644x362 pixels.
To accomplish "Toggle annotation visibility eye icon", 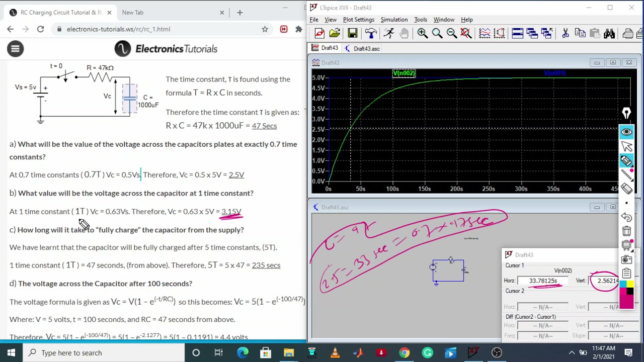I will point(626,132).
